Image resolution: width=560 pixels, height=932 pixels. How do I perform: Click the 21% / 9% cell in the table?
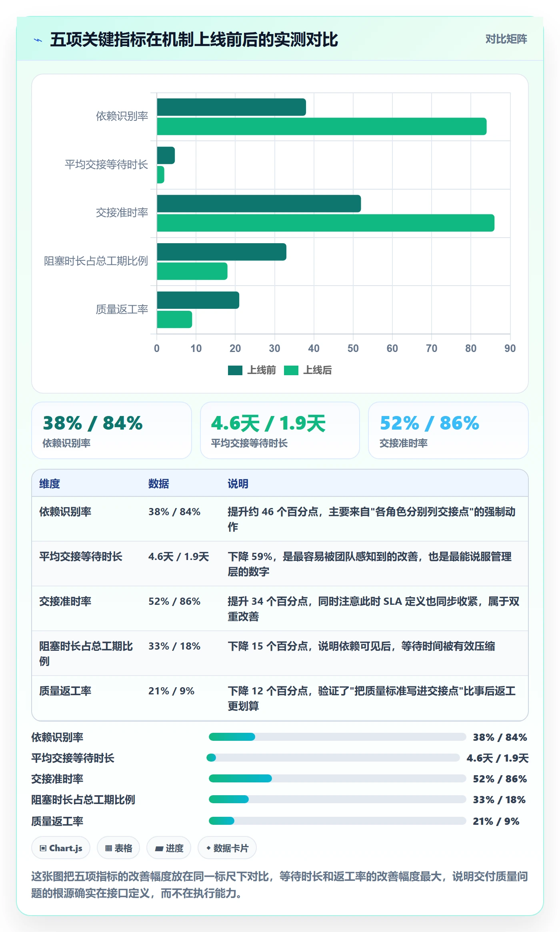coord(171,691)
